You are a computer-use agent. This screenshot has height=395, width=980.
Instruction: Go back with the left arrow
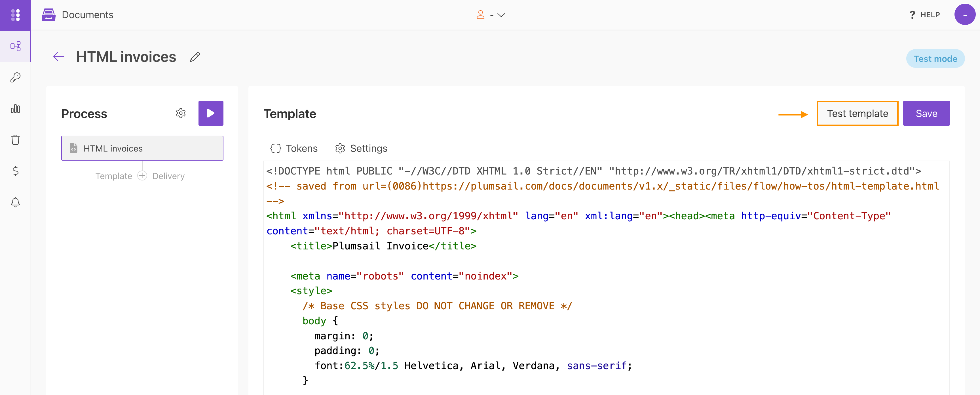coord(59,57)
